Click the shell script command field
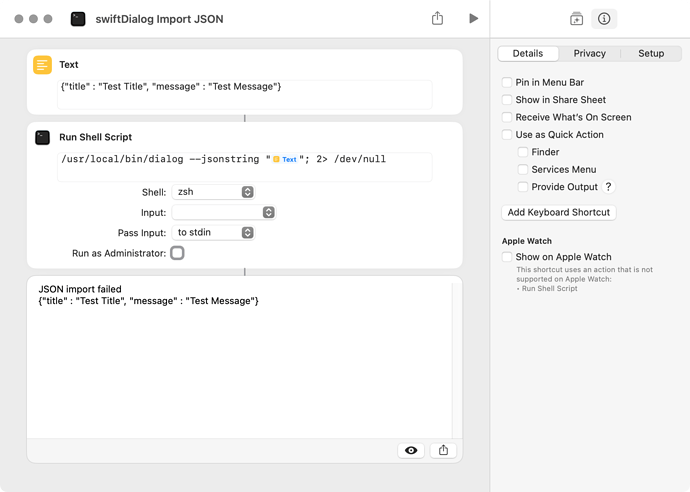 click(245, 167)
